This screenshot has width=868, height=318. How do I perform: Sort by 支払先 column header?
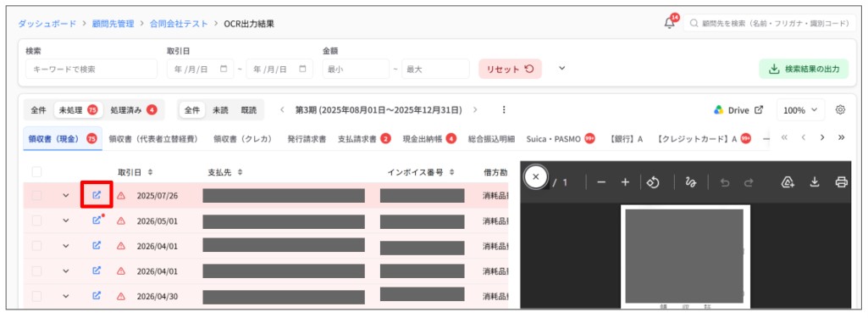pos(224,172)
